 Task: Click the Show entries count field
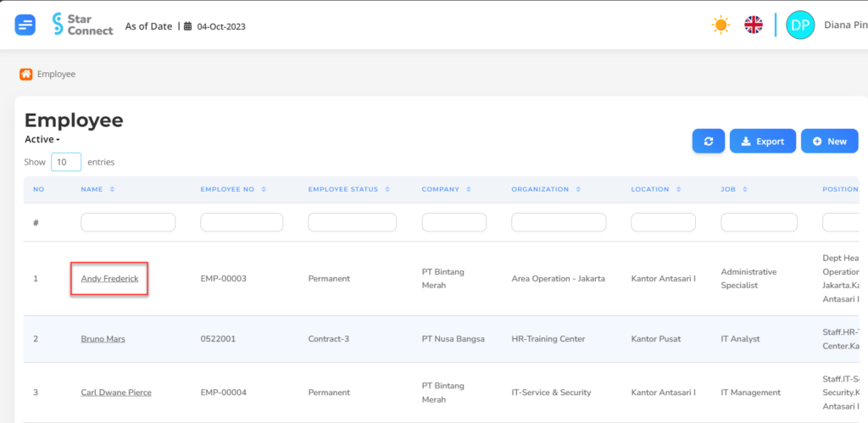pyautogui.click(x=66, y=162)
